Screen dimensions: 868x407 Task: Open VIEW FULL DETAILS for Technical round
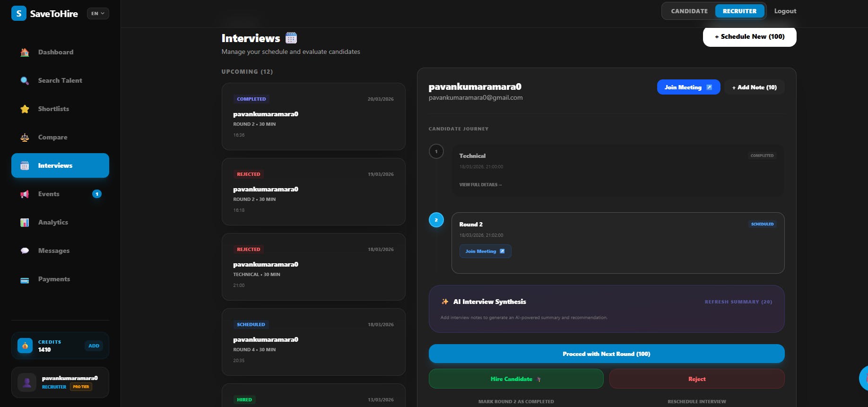click(x=480, y=185)
